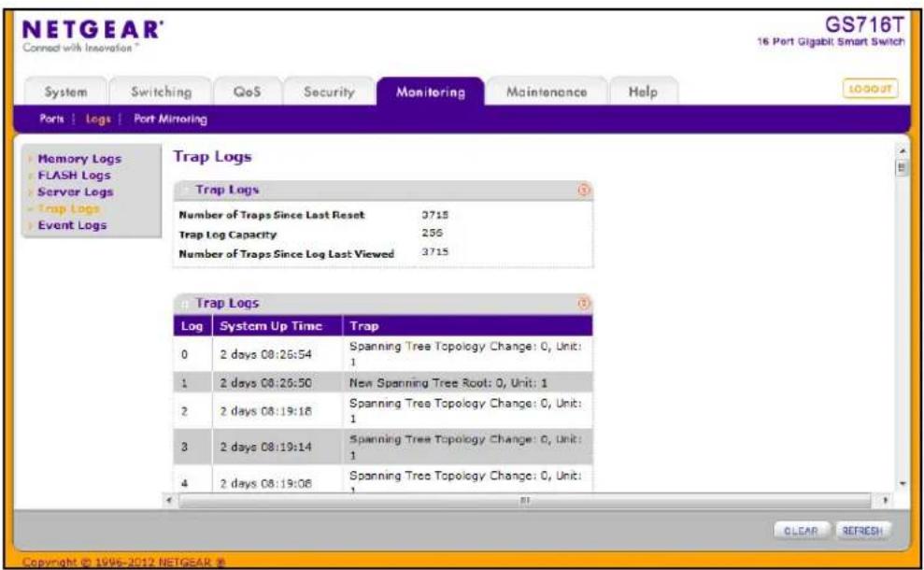Select the log row with uptime 2 days 08:19:08

[x=383, y=479]
